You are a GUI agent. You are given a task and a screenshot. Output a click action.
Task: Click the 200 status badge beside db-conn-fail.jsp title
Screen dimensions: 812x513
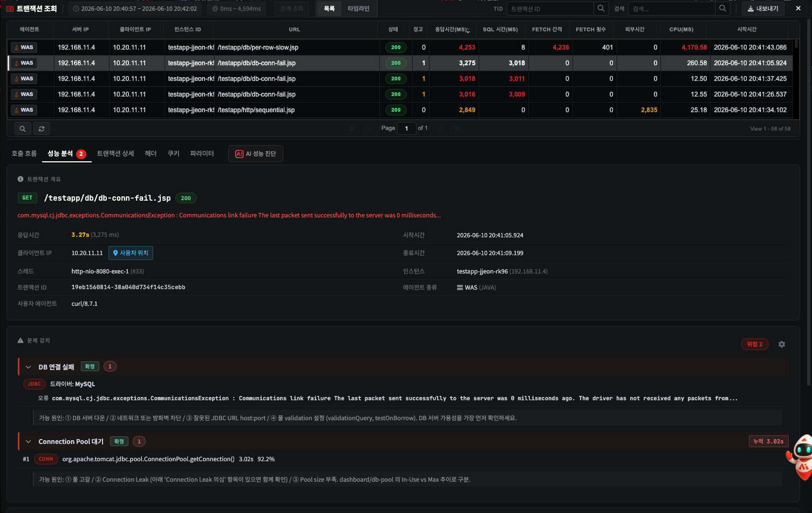[186, 199]
